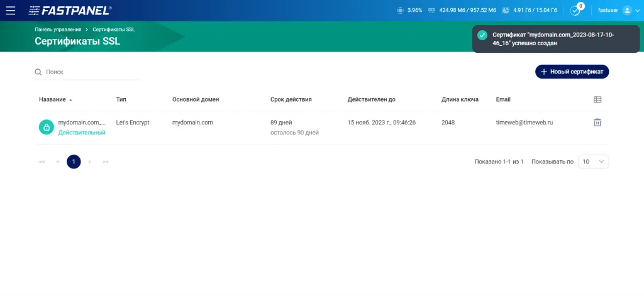Click the Срок действия column header

tap(291, 99)
